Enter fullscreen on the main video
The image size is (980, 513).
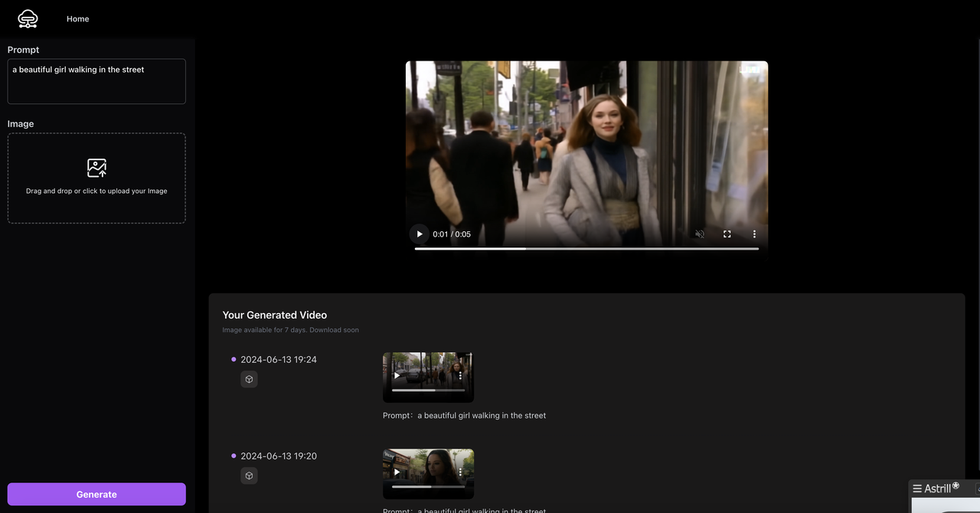click(x=727, y=234)
